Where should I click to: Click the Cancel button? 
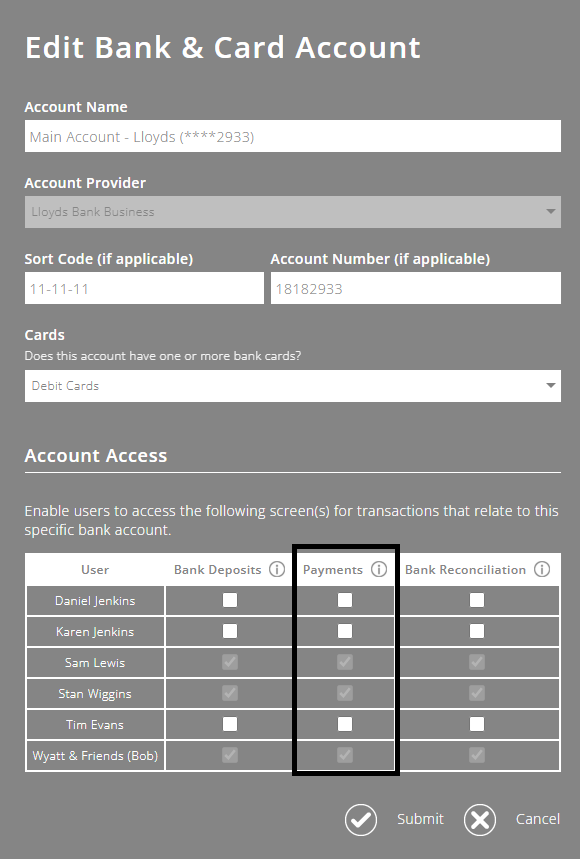pyautogui.click(x=537, y=819)
